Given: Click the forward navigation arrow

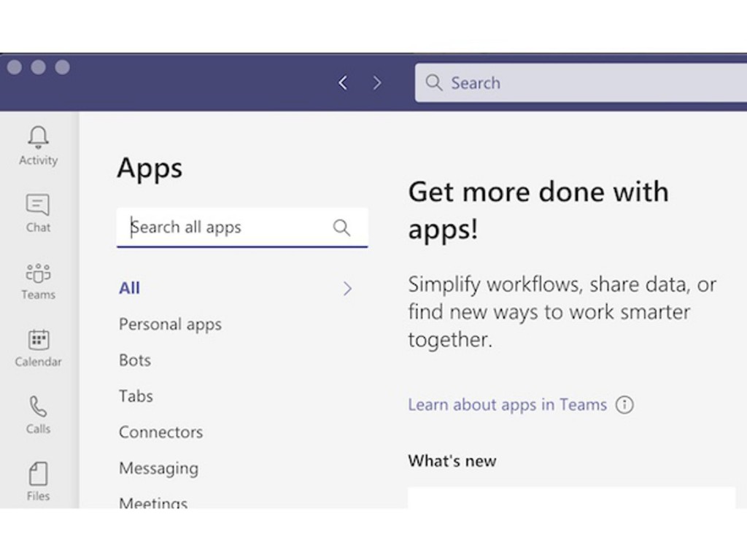Looking at the screenshot, I should click(x=377, y=82).
